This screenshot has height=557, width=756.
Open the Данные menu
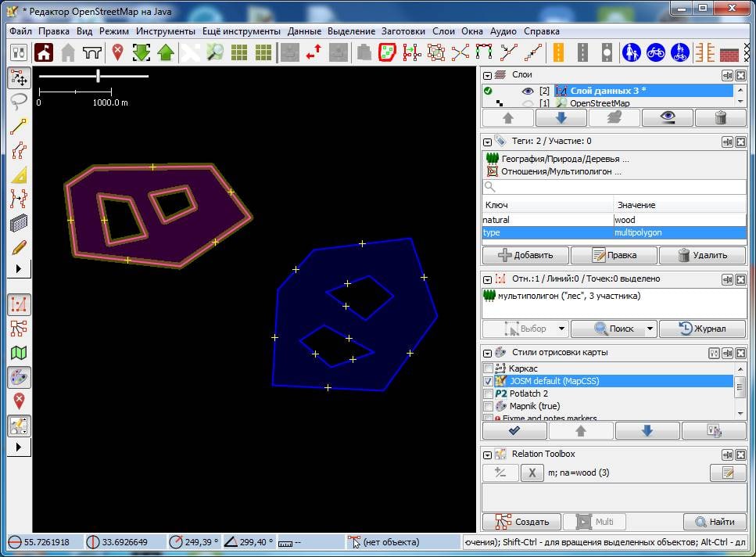coord(304,31)
